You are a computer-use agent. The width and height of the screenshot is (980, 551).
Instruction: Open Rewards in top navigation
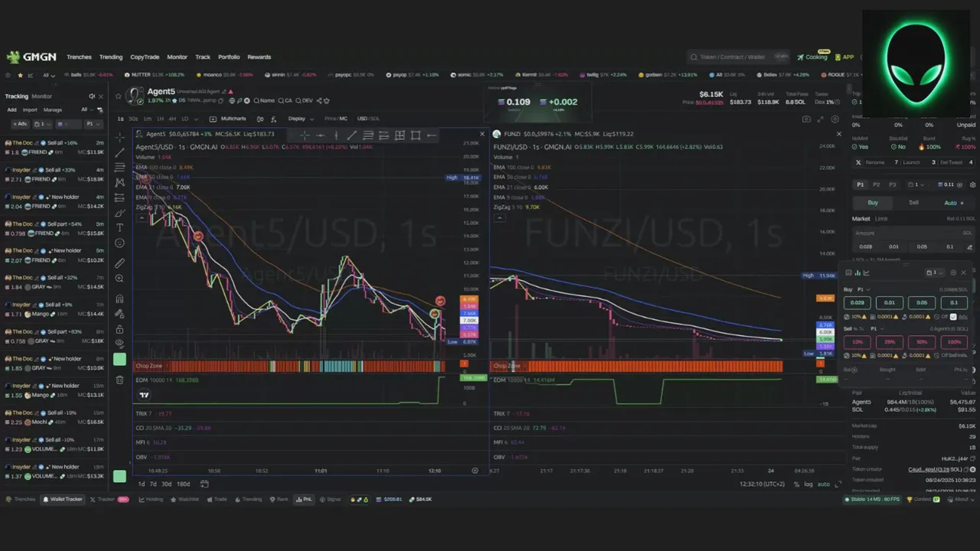tap(259, 57)
